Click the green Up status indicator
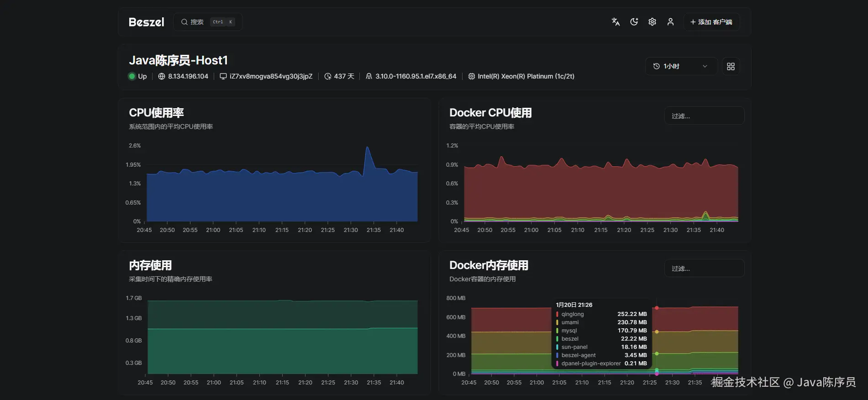This screenshot has height=400, width=868. tap(132, 76)
